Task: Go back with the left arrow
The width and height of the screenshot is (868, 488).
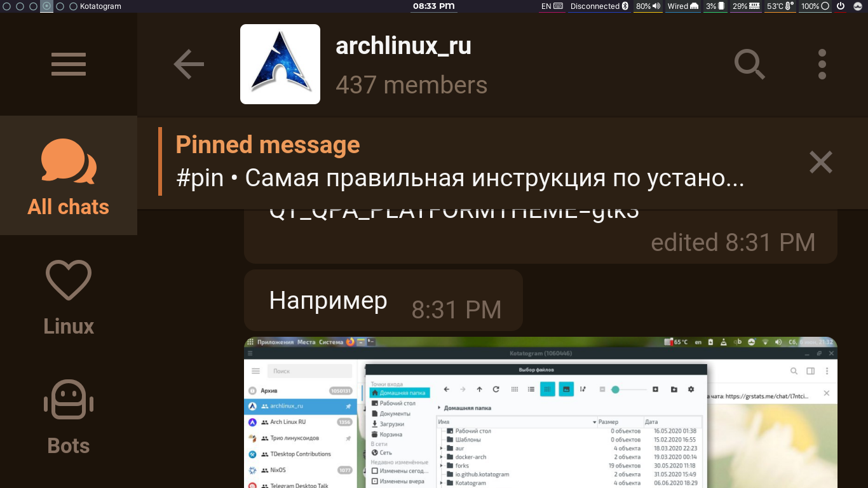Action: (x=189, y=64)
